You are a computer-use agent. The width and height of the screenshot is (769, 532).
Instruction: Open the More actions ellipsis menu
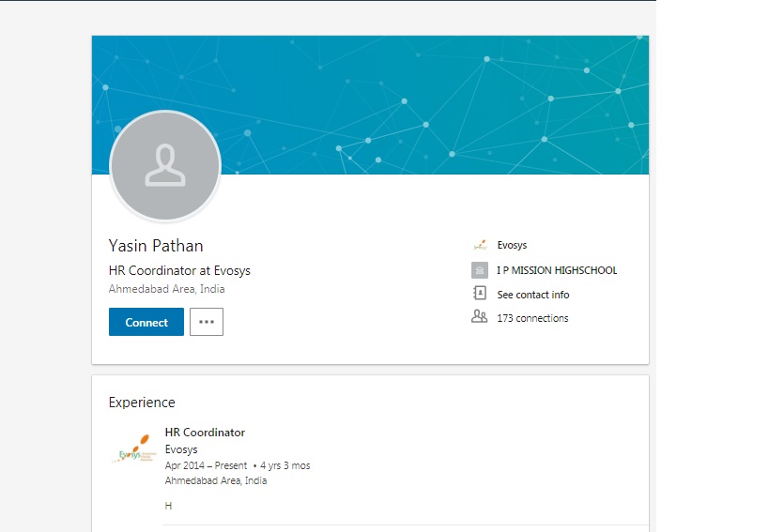point(207,322)
